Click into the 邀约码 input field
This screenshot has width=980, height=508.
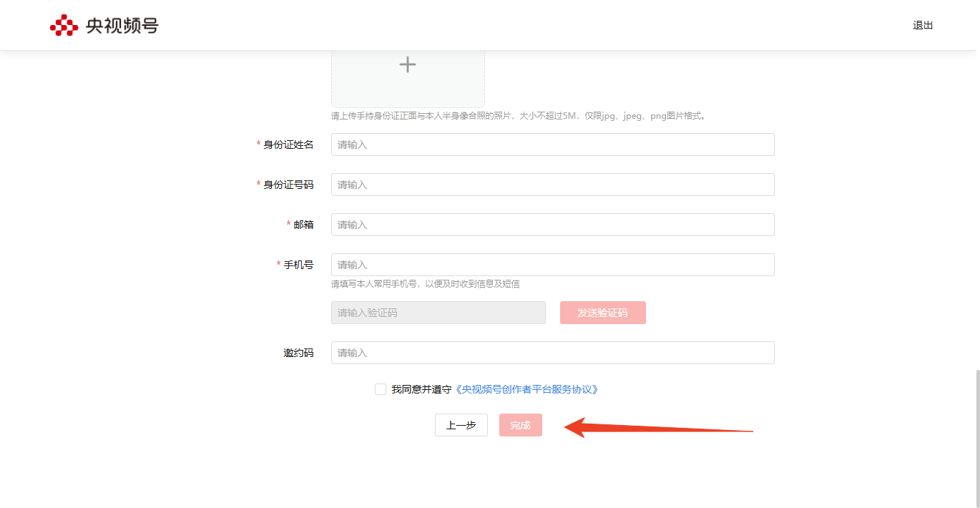coord(552,353)
